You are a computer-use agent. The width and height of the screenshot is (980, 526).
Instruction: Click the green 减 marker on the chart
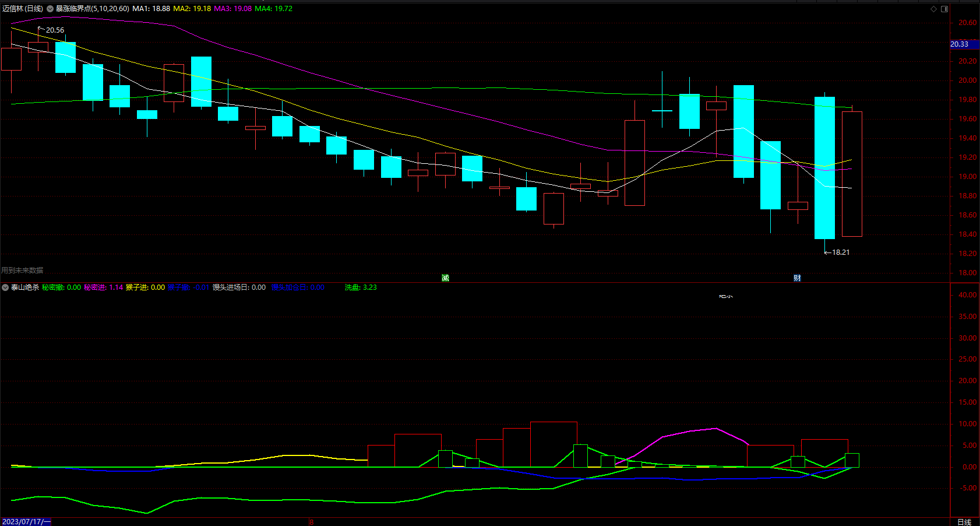pos(445,278)
